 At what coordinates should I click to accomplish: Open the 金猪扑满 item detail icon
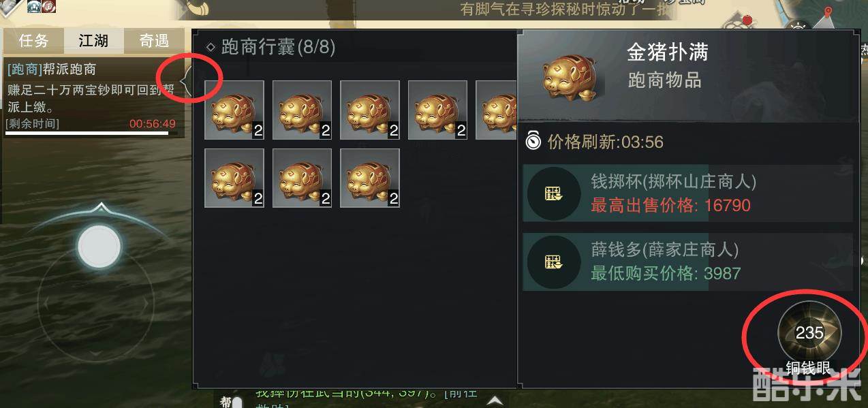pos(570,75)
